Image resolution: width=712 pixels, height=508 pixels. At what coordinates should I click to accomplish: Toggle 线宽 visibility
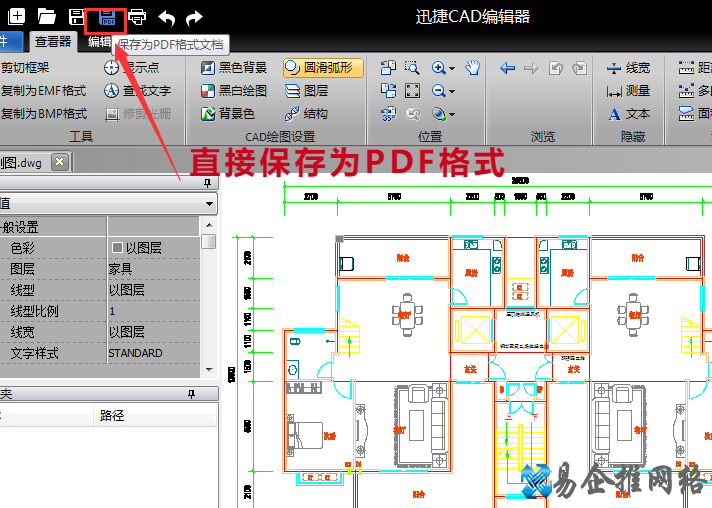[628, 68]
